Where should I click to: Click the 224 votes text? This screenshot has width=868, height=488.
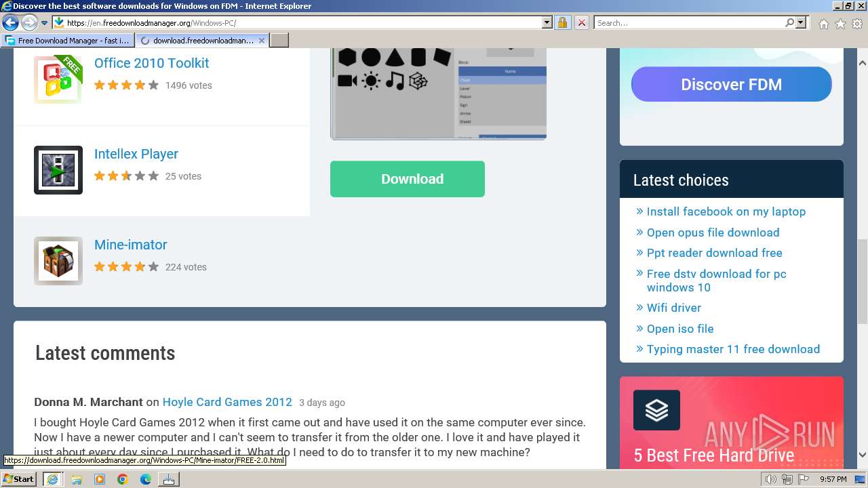point(186,267)
